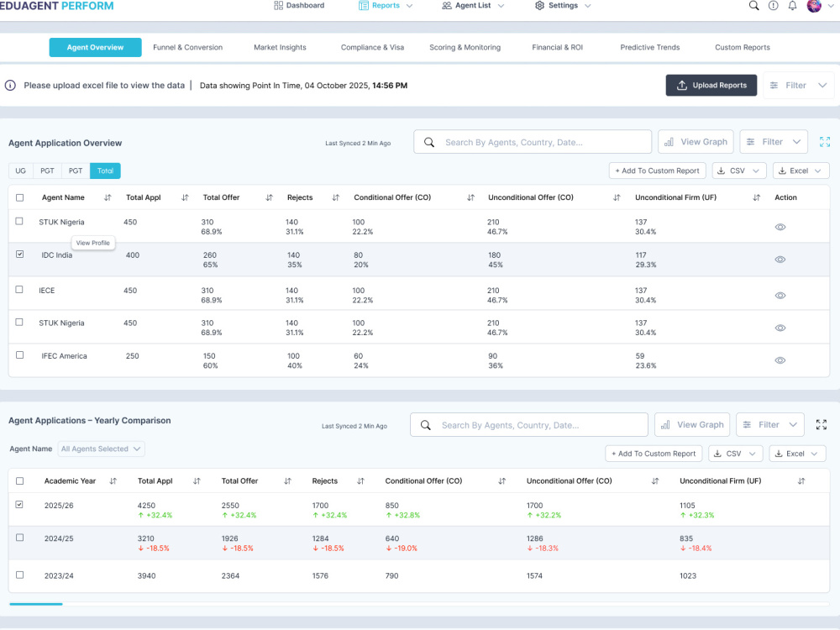Select all agents header checkbox
Image resolution: width=840 pixels, height=630 pixels.
tap(20, 197)
